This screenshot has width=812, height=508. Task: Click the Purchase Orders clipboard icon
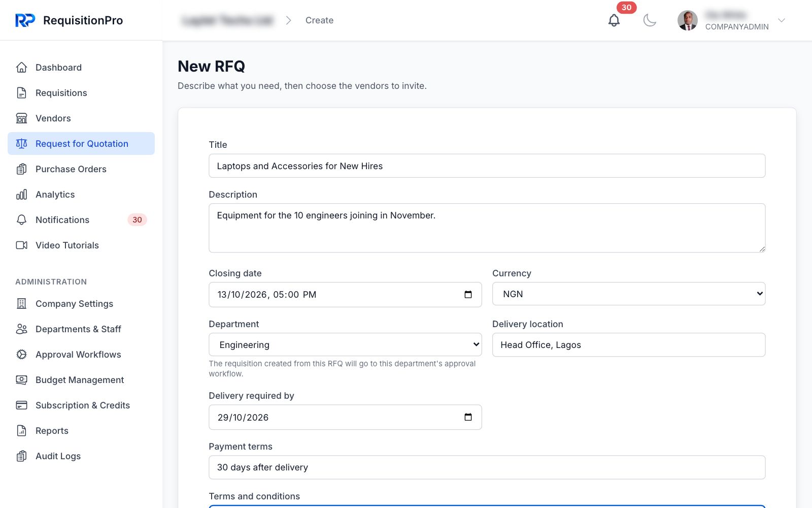point(21,169)
